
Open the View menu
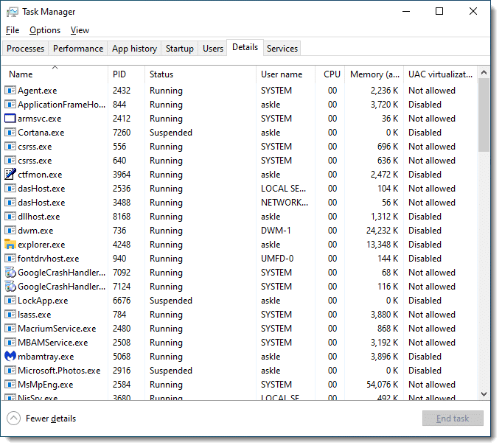pos(80,30)
